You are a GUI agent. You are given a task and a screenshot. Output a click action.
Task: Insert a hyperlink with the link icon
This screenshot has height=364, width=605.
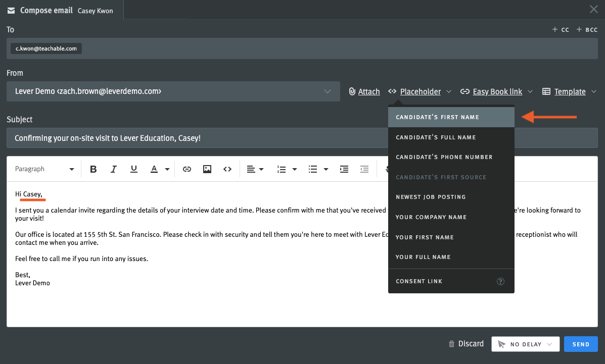[x=187, y=169]
